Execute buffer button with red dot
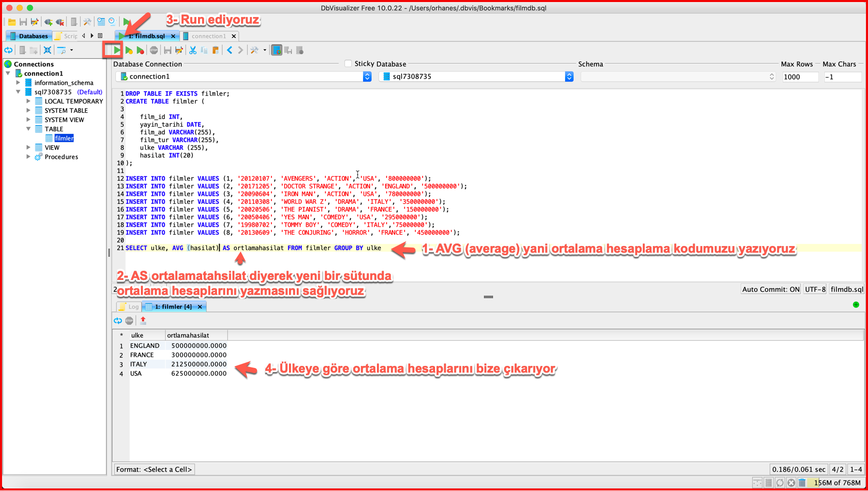Image resolution: width=868 pixels, height=491 pixels. [140, 50]
